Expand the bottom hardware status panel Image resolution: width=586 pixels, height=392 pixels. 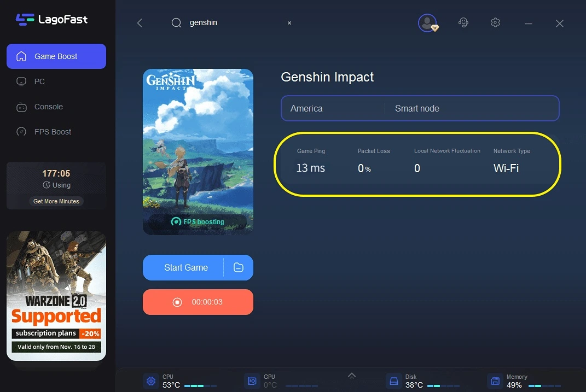point(351,375)
